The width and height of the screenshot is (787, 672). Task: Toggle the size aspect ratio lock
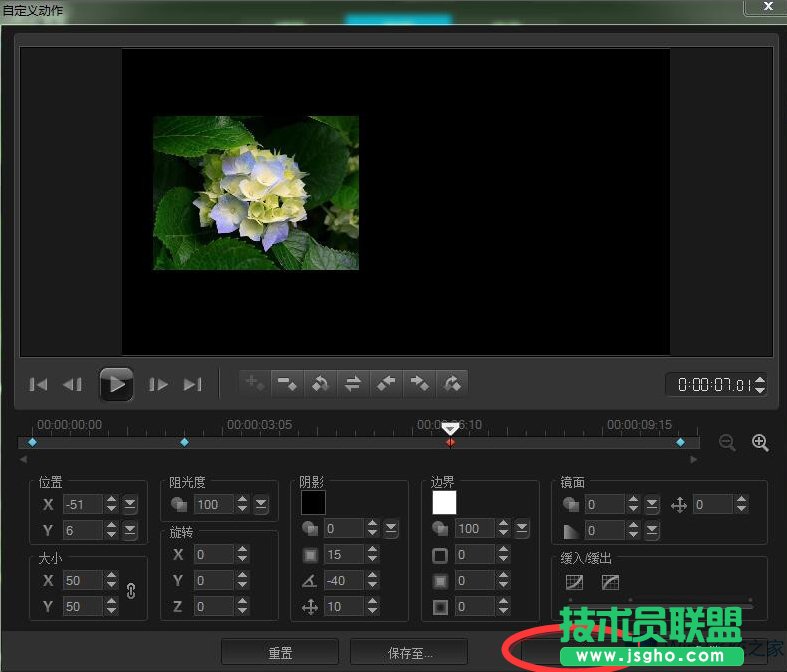point(130,591)
